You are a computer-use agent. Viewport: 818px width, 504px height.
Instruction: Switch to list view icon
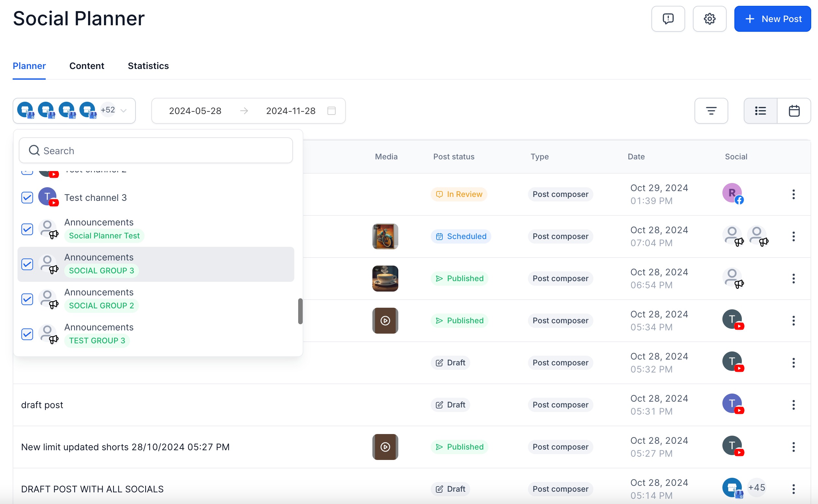coord(760,111)
